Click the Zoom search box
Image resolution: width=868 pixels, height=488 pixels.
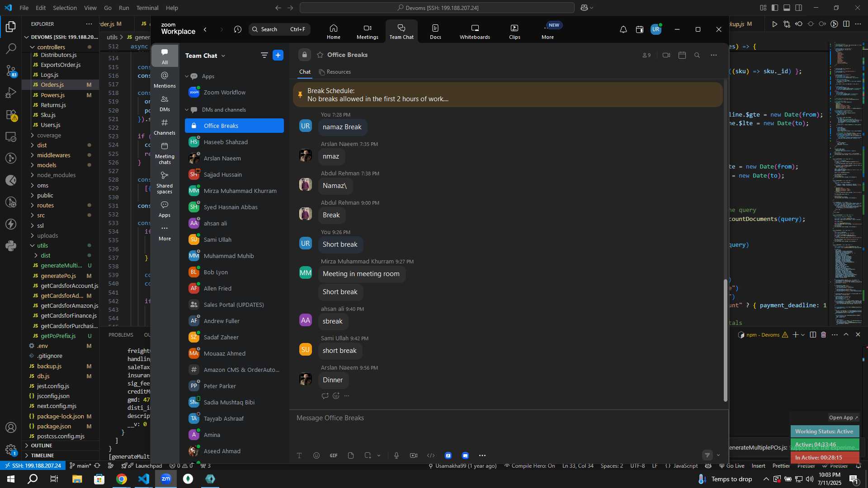pyautogui.click(x=279, y=29)
